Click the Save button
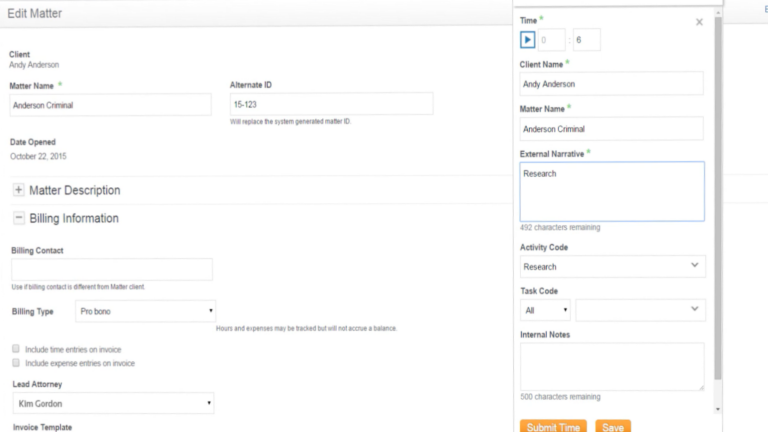This screenshot has height=432, width=768. [612, 427]
